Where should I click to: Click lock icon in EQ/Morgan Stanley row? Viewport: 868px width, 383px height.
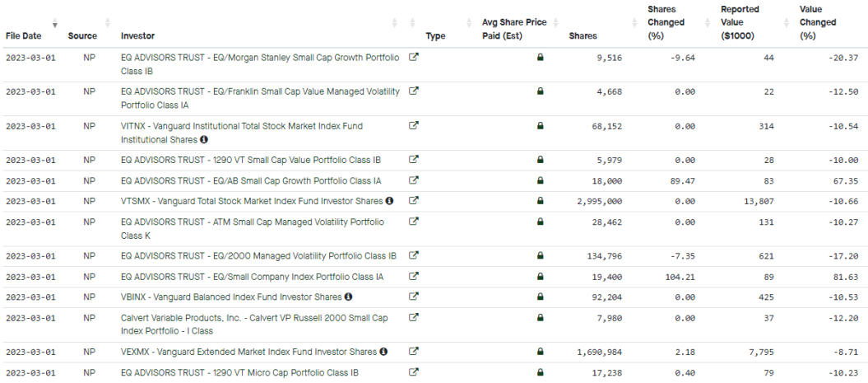(x=541, y=57)
